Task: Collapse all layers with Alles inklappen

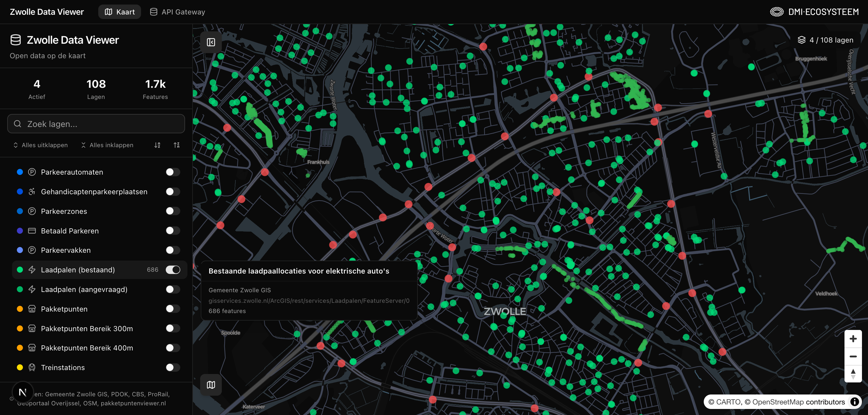Action: point(107,145)
